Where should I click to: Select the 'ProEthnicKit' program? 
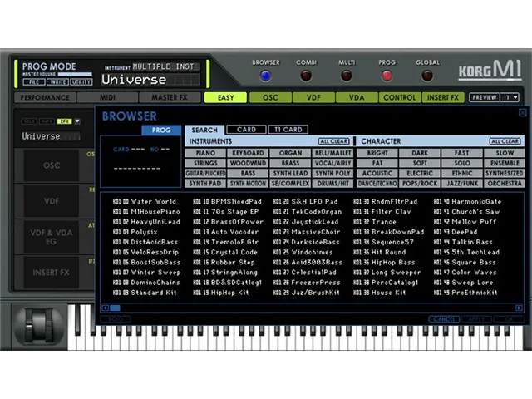(x=465, y=293)
